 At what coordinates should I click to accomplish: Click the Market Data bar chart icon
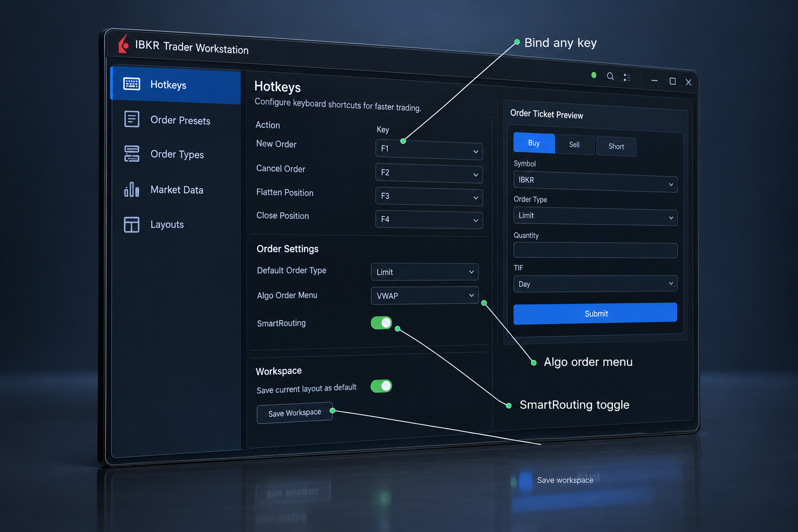pos(132,189)
